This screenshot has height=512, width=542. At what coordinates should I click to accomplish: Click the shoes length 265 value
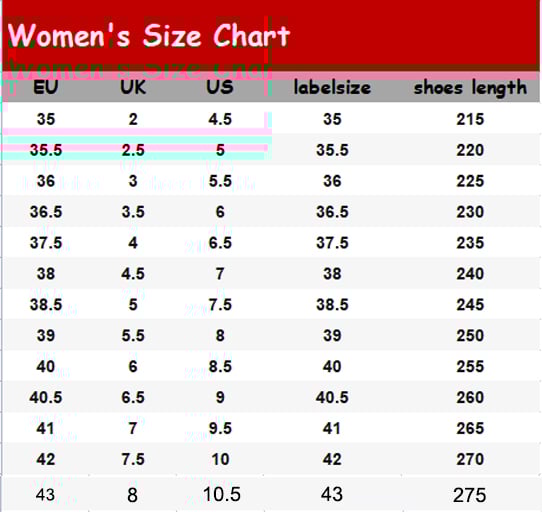[470, 428]
